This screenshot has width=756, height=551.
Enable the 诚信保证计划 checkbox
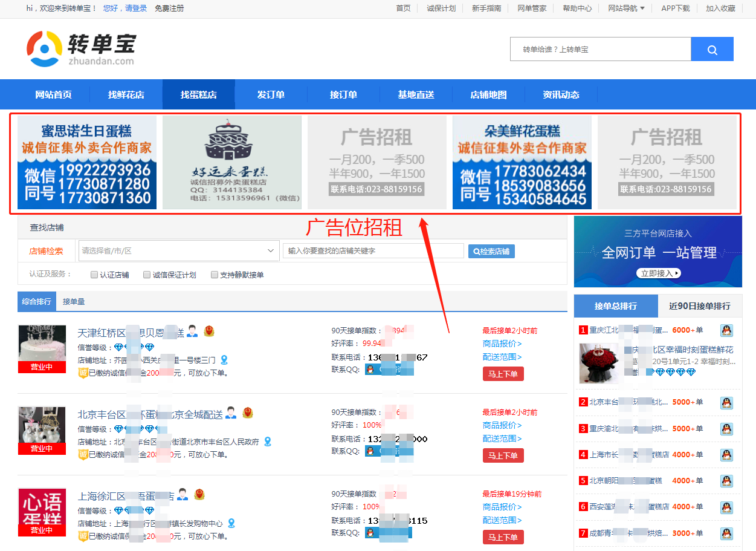pos(147,275)
